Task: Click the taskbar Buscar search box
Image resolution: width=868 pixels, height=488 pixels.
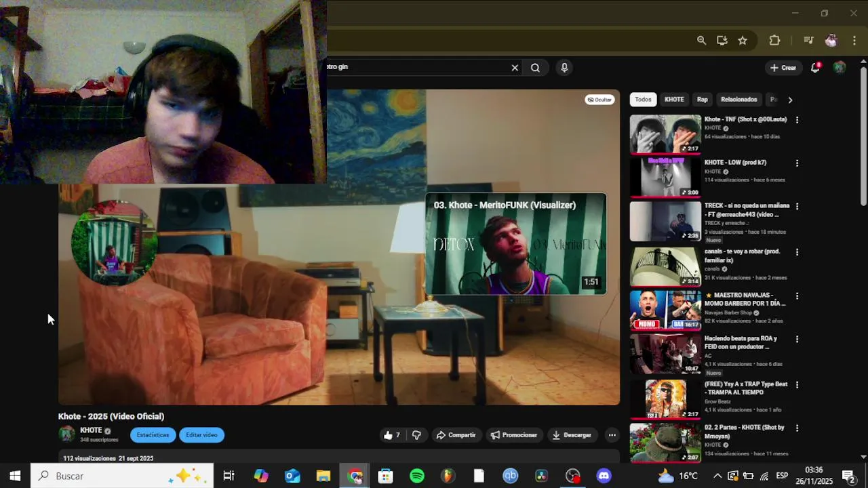Action: 122,476
